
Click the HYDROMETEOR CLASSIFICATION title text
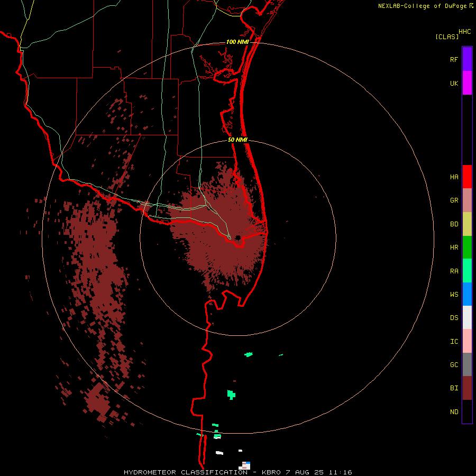(x=186, y=472)
